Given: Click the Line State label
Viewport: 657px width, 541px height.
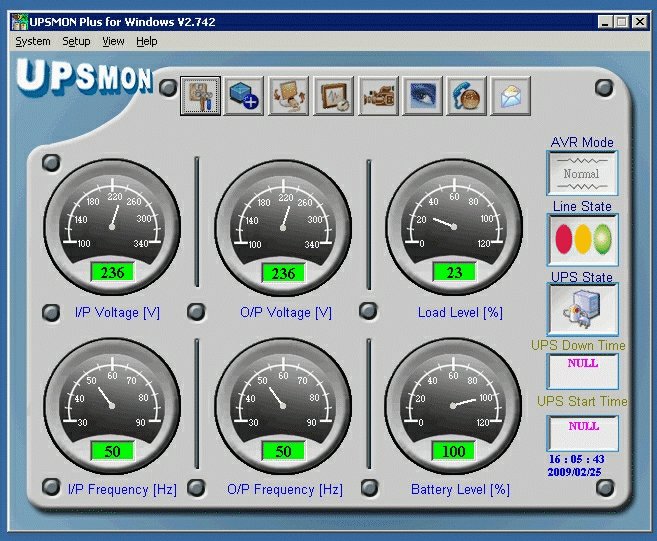Looking at the screenshot, I should pyautogui.click(x=582, y=207).
